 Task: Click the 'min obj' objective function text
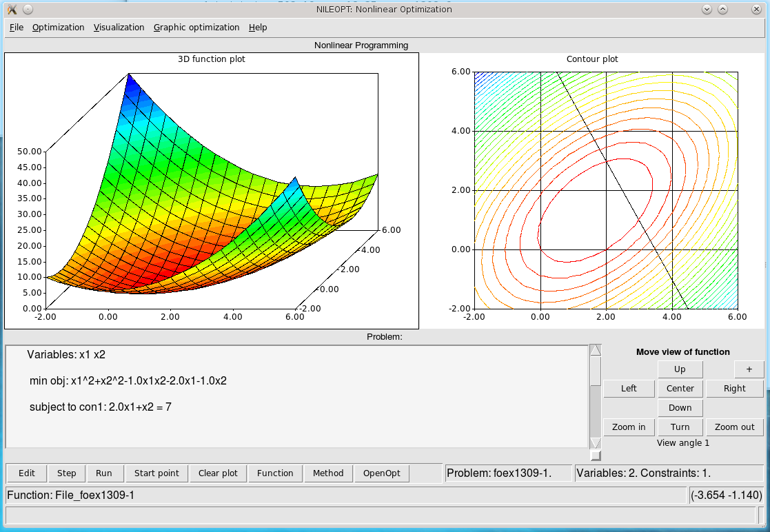[x=128, y=381]
